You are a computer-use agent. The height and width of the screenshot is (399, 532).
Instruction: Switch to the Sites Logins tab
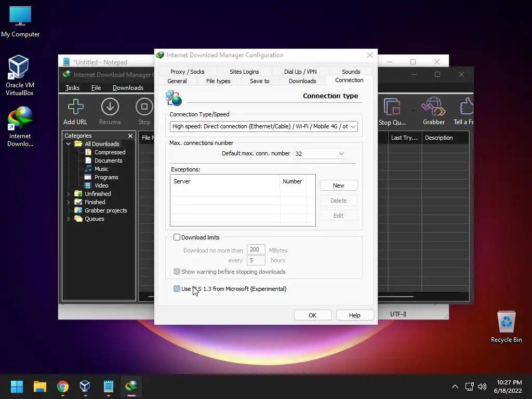[x=244, y=72]
